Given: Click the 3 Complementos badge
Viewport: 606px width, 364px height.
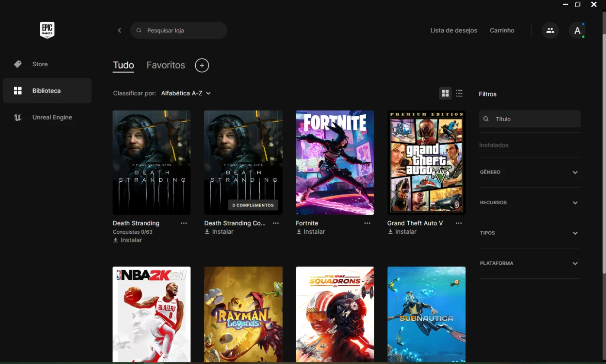Looking at the screenshot, I should point(253,205).
